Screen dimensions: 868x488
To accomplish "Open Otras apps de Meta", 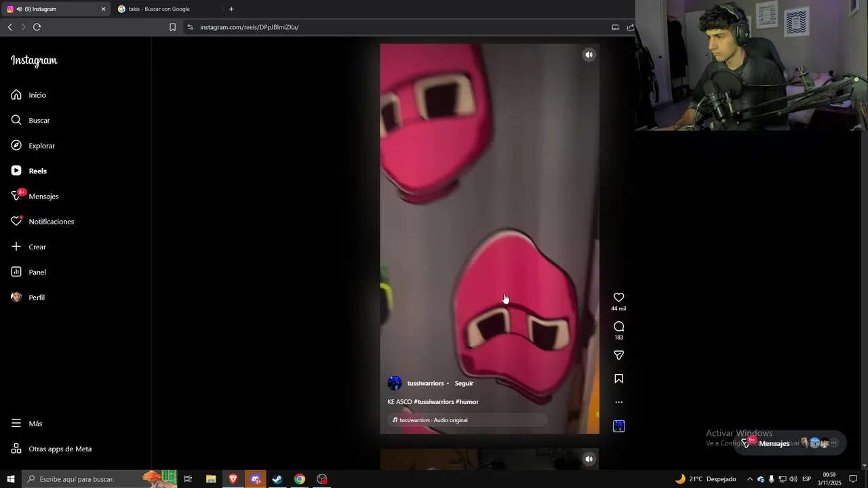I will 51,449.
